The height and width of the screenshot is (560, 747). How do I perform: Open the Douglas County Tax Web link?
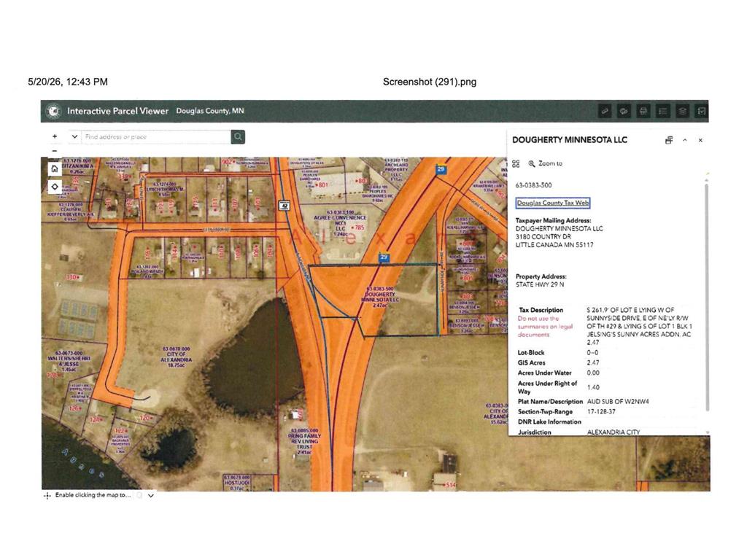click(x=553, y=203)
